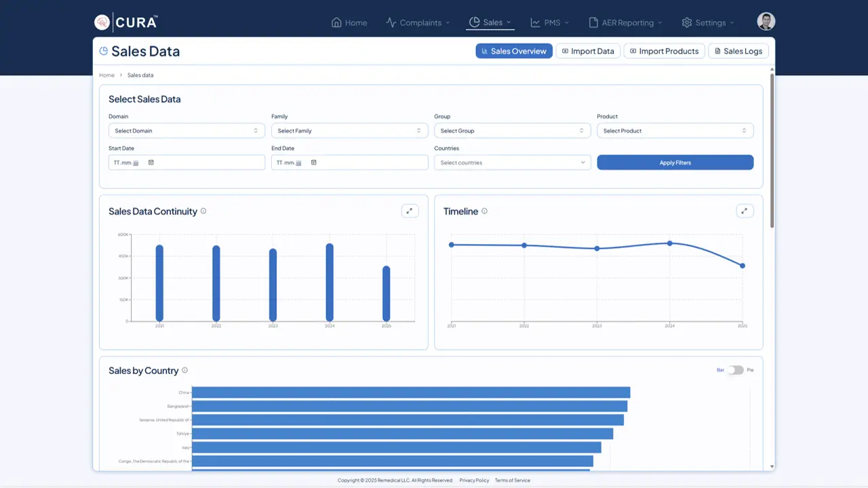Toggle Sales by Country between Bar and Pie
This screenshot has height=488, width=868.
(735, 370)
